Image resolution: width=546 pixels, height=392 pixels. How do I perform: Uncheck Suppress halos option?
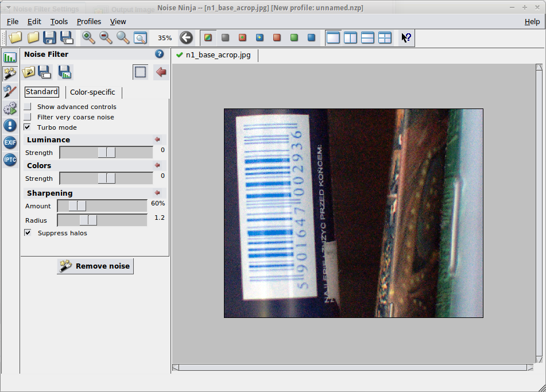coord(28,232)
